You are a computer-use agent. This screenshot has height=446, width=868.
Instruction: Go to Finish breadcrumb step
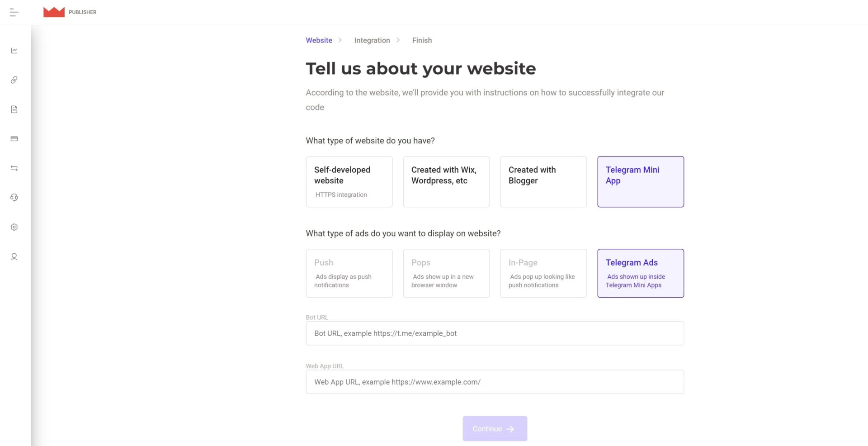422,40
